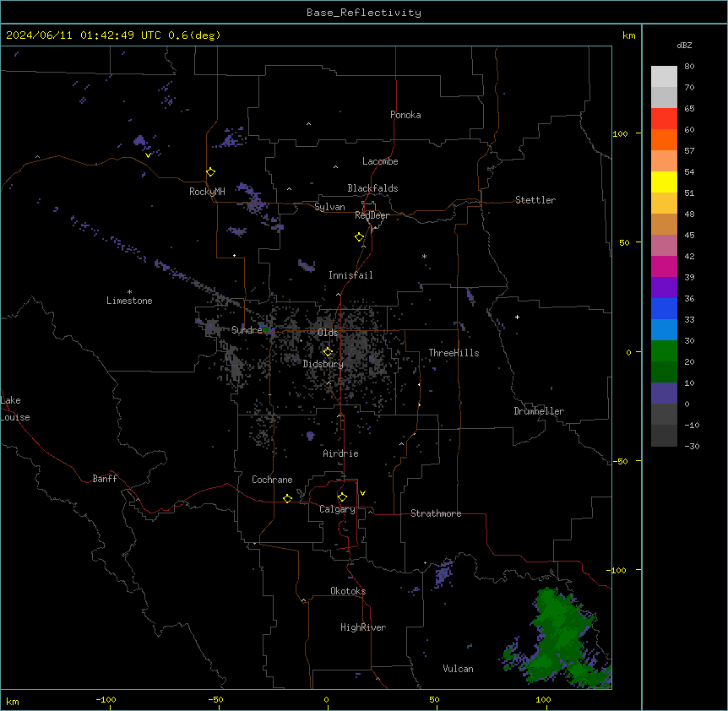Pick the white 80 dBZ legend swatch

click(x=664, y=76)
